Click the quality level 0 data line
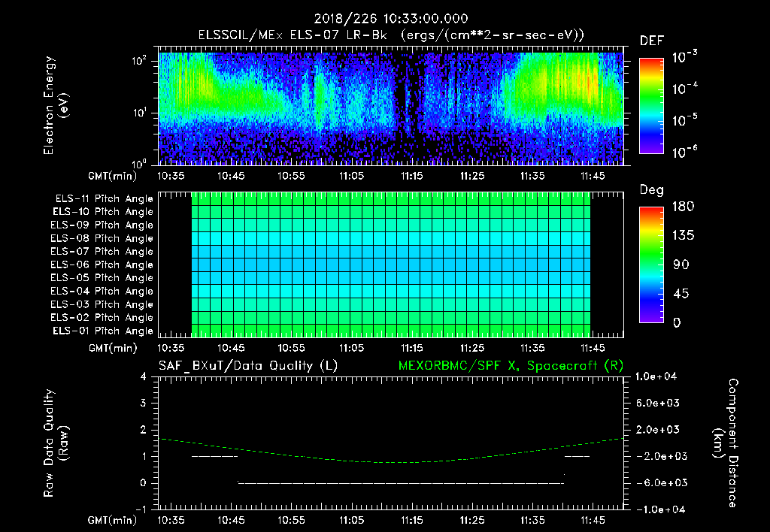The height and width of the screenshot is (532, 770). (x=401, y=483)
